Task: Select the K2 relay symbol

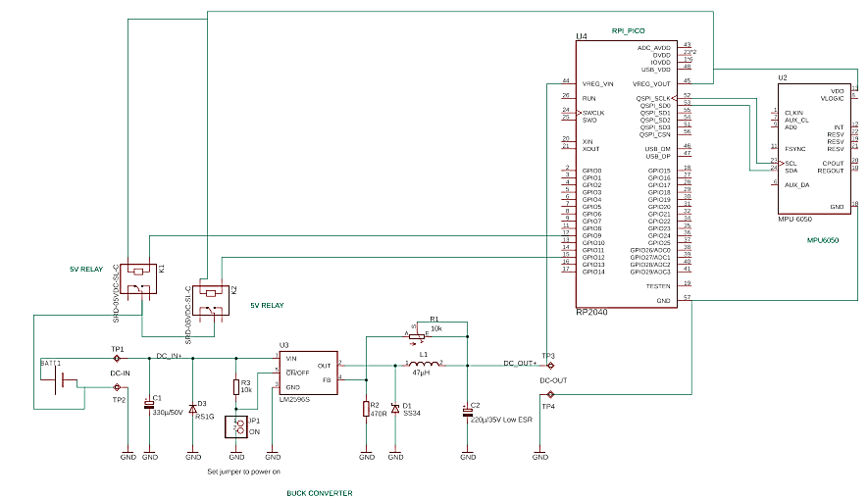Action: 211,300
